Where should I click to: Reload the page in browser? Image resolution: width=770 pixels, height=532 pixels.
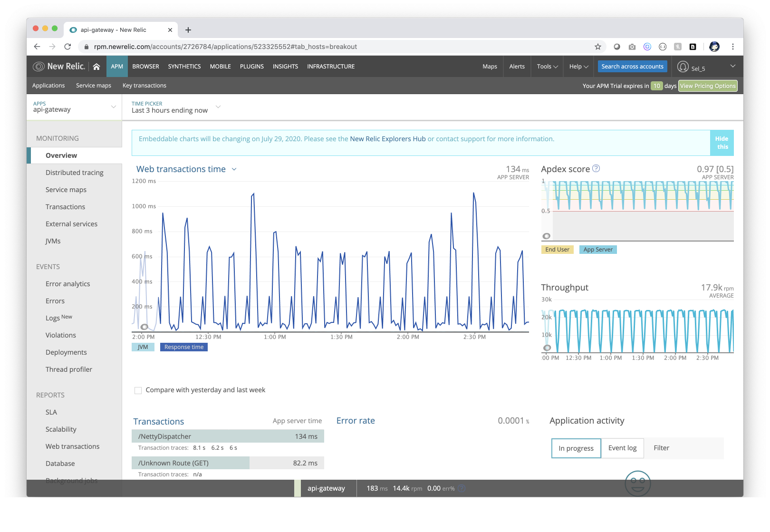(x=67, y=47)
